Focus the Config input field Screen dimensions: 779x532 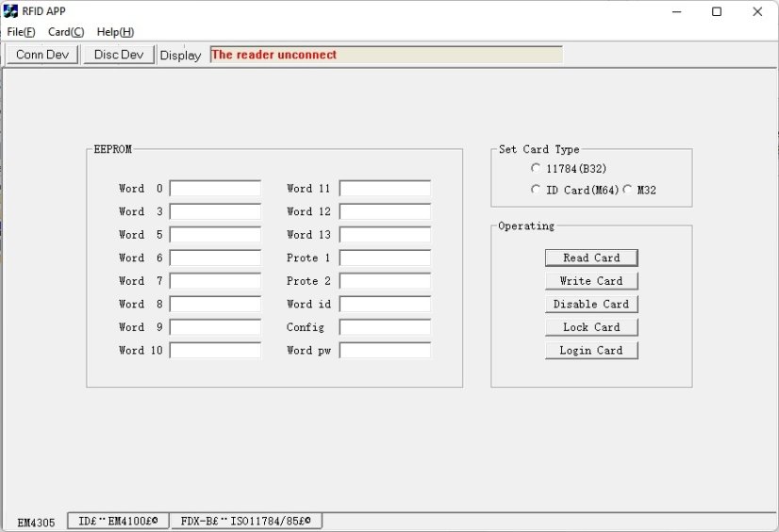[x=385, y=327]
